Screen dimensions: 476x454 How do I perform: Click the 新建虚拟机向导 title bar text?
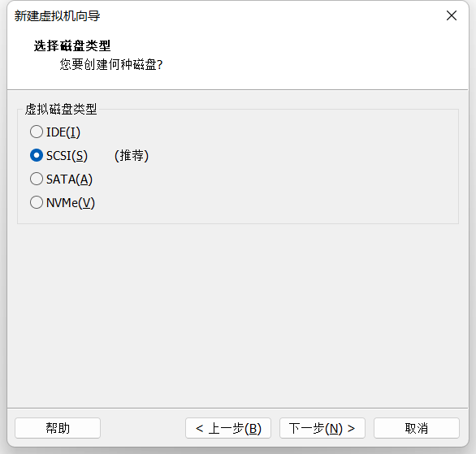click(57, 15)
